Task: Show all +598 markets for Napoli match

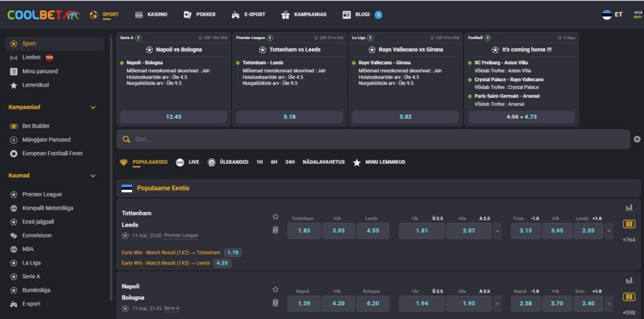Action: pyautogui.click(x=629, y=313)
